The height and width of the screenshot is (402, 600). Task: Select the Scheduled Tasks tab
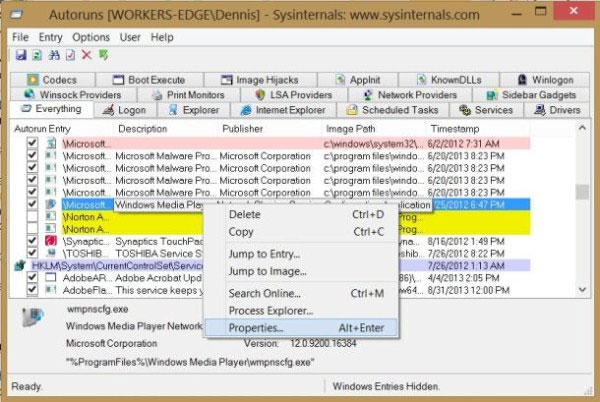click(x=393, y=110)
